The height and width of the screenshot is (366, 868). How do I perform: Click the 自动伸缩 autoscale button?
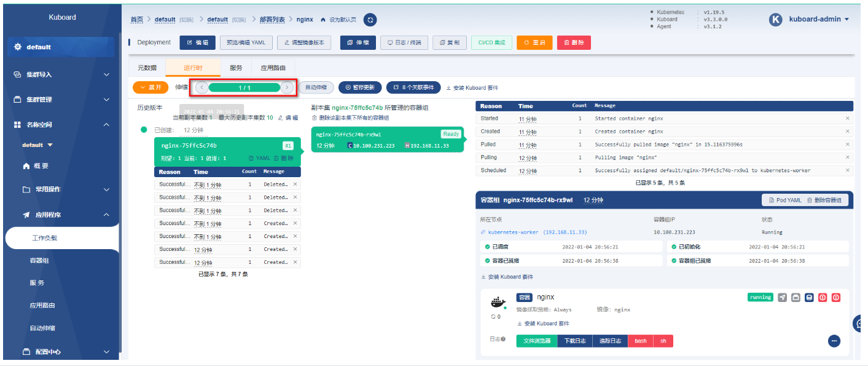tap(316, 87)
